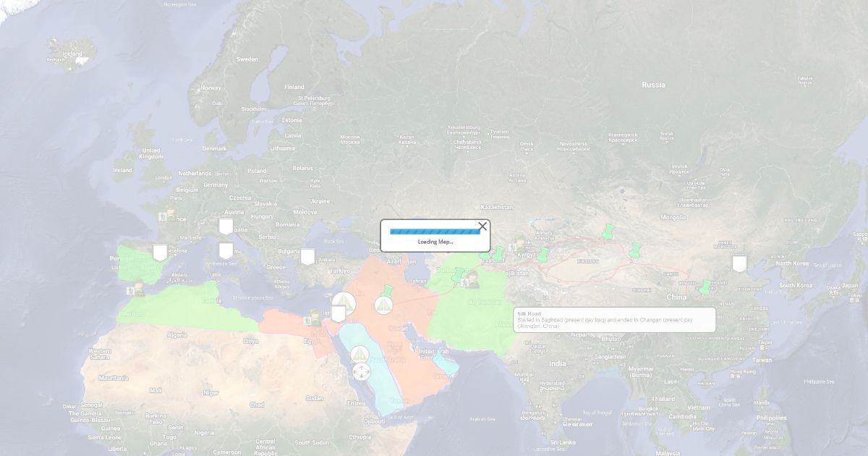
Task: Open the person marker in France
Action: [x=169, y=214]
